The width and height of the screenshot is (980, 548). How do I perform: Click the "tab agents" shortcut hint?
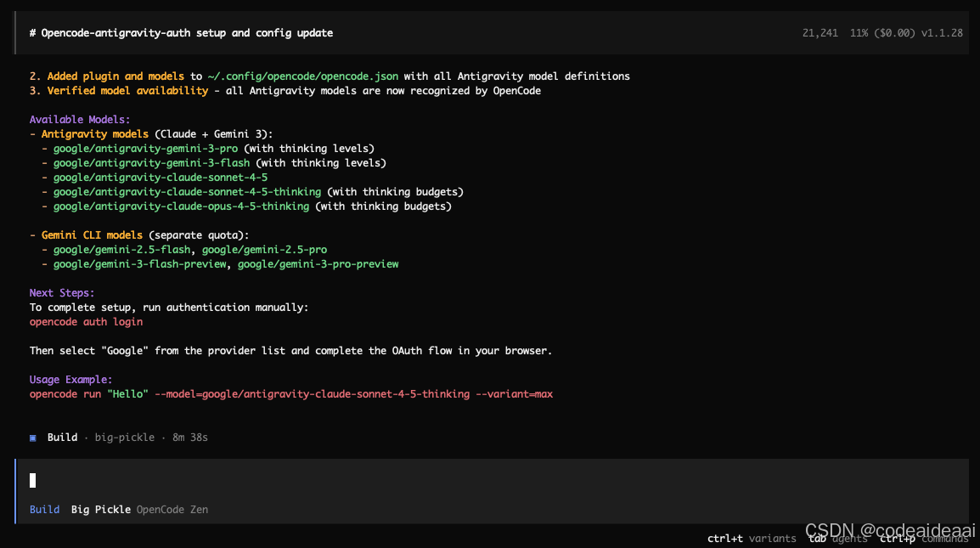838,539
